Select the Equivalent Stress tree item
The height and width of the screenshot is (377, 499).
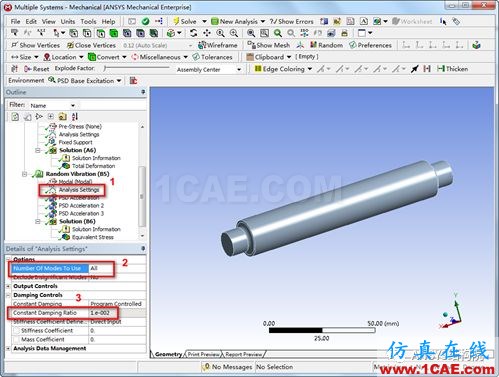93,237
